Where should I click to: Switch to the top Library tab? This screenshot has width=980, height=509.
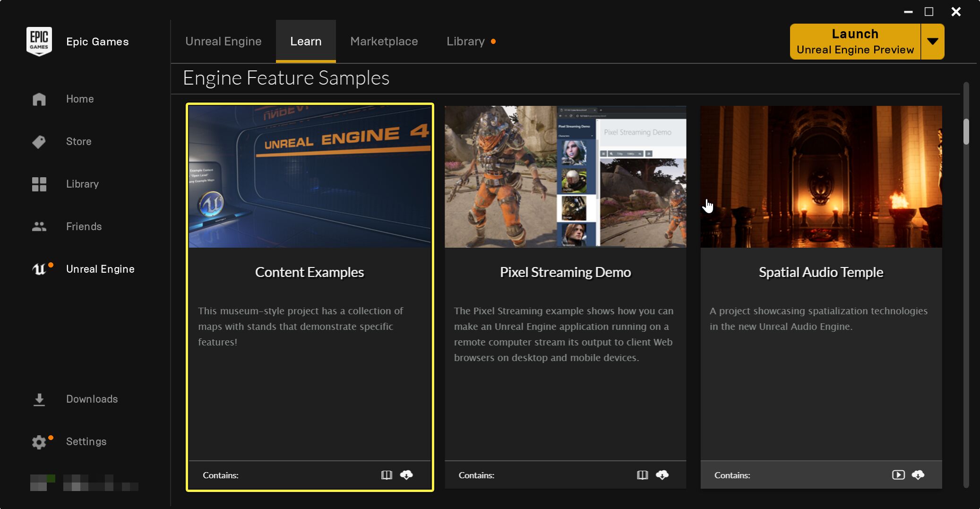[465, 42]
